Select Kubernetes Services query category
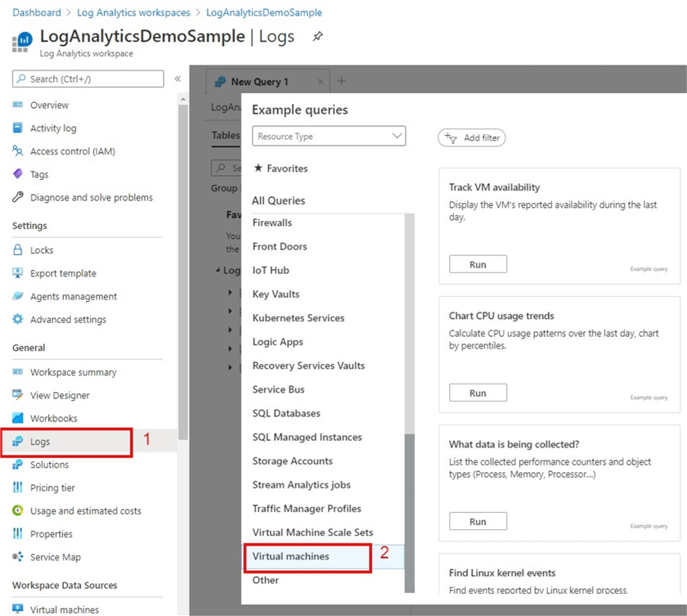This screenshot has width=687, height=616. tap(299, 317)
